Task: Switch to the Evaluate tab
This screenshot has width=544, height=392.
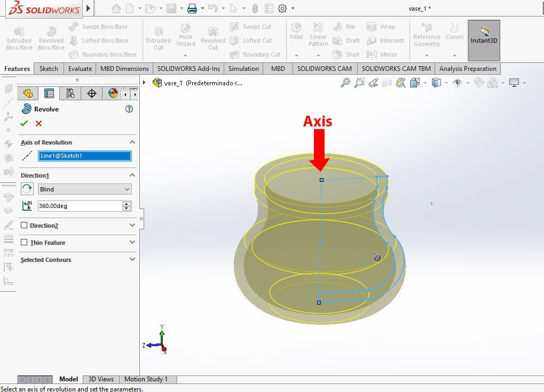Action: [80, 69]
